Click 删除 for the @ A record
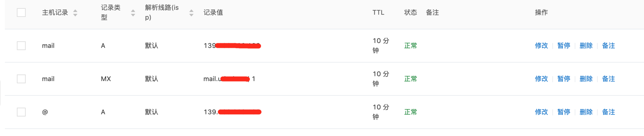 point(586,112)
